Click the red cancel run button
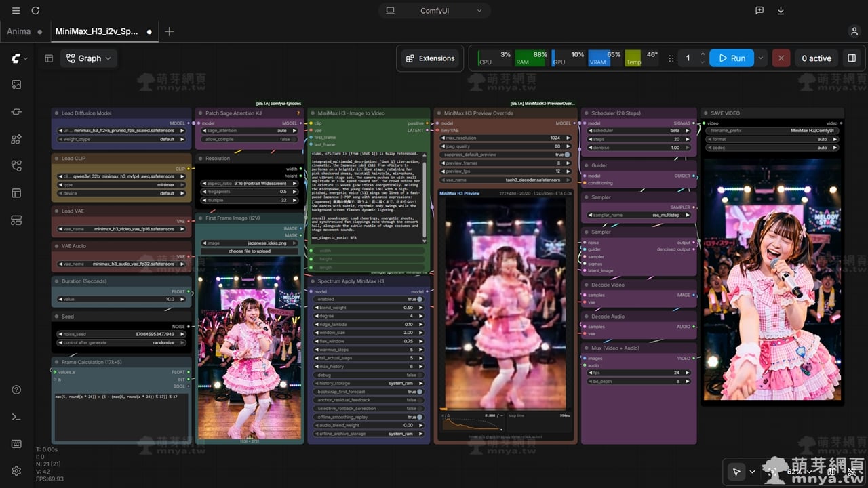Viewport: 868px width, 488px height. point(781,58)
